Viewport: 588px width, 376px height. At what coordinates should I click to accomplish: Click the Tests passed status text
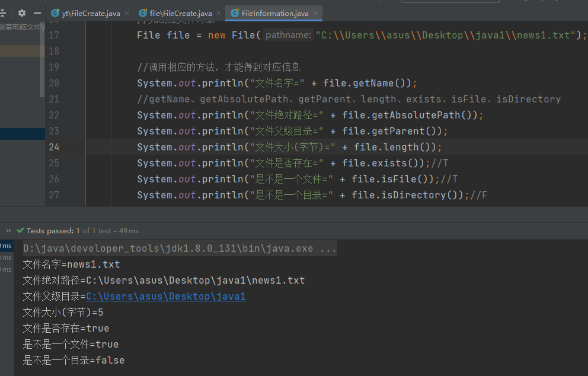50,230
